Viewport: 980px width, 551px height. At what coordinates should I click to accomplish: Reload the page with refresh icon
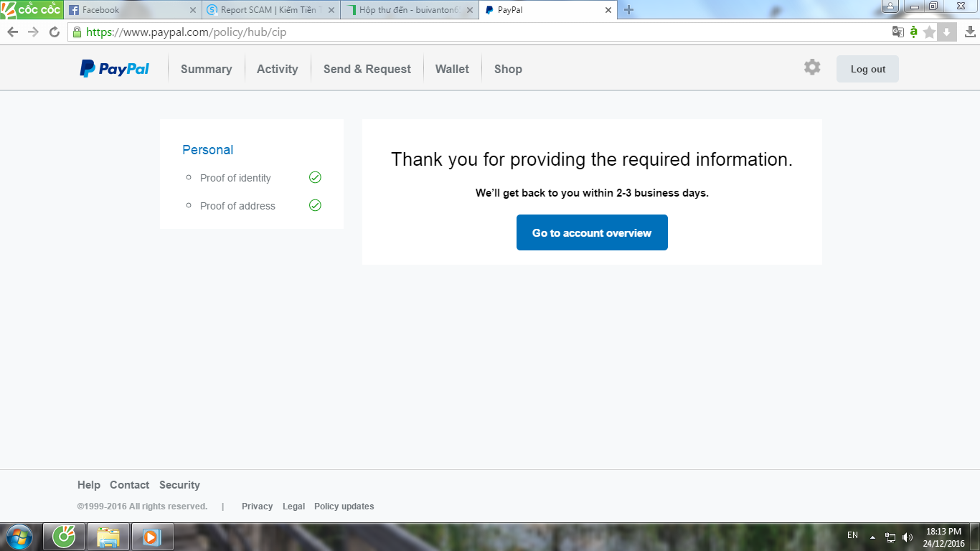(54, 32)
